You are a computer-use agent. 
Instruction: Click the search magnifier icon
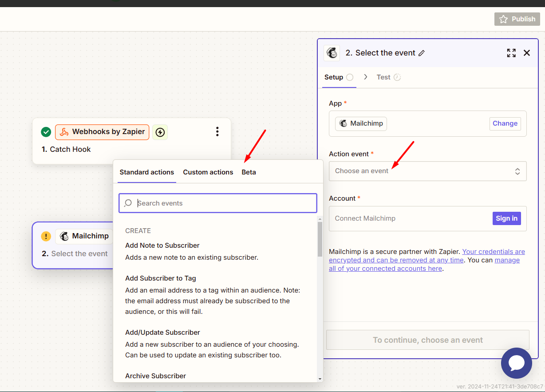(x=128, y=203)
